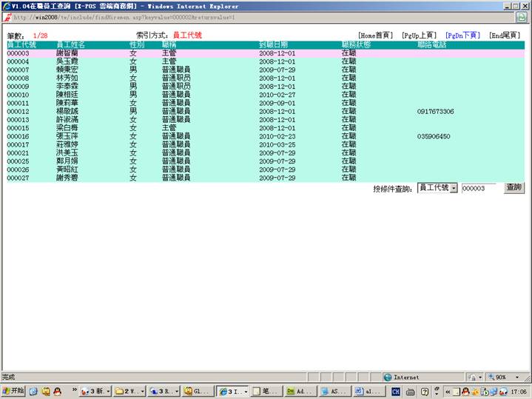Screen dimensions: 532x399
Task: Click the CH language indicator in taskbar
Action: click(396, 390)
